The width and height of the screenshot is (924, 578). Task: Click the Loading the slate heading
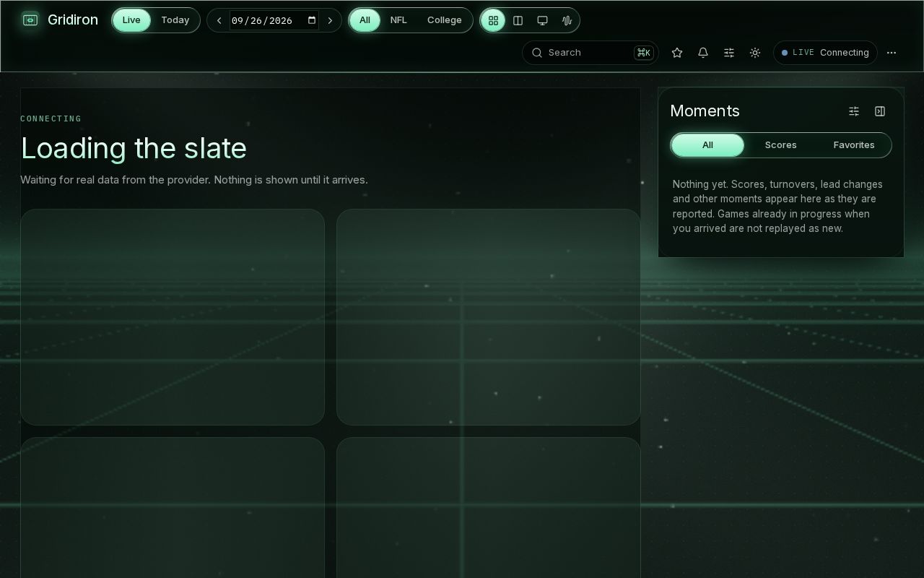click(x=134, y=148)
